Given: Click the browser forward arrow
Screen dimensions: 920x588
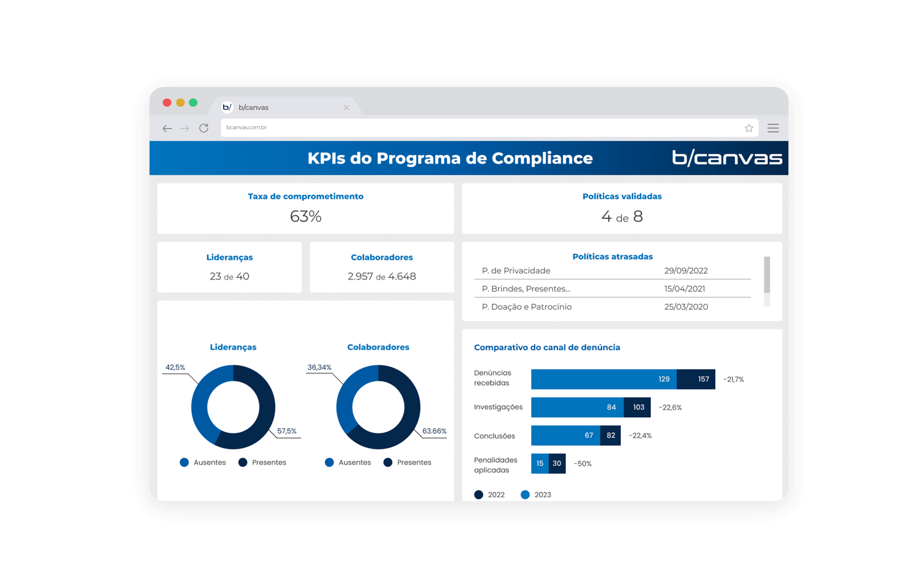Looking at the screenshot, I should [184, 128].
